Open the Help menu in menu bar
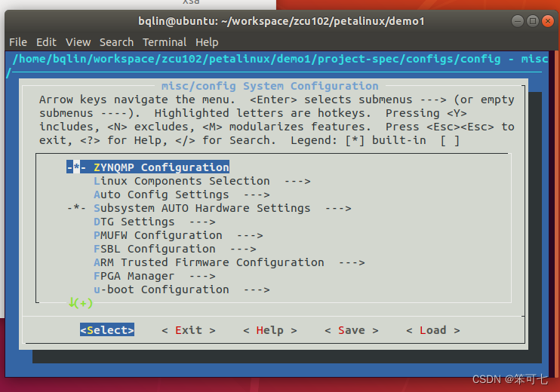Viewport: 560px width, 392px height. pos(207,42)
